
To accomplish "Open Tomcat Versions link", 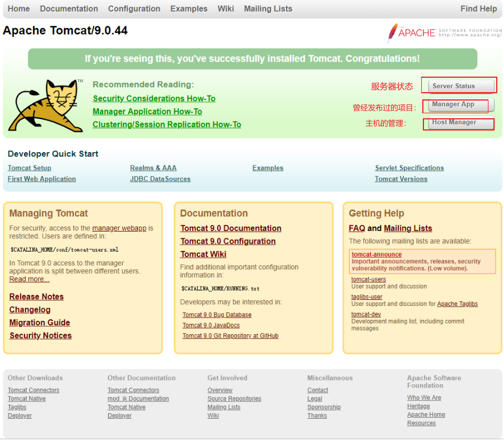I will [401, 179].
